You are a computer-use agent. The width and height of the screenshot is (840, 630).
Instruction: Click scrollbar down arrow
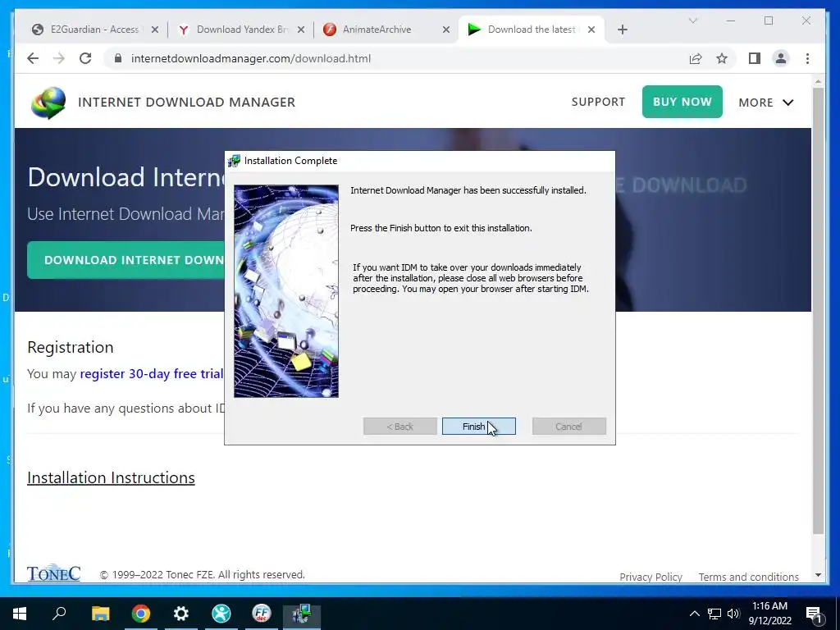coord(818,575)
